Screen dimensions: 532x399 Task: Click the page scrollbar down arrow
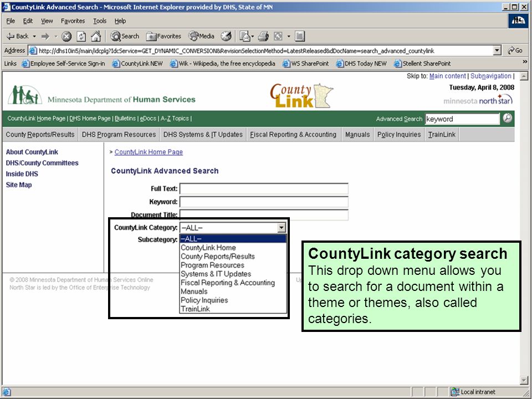(x=524, y=380)
